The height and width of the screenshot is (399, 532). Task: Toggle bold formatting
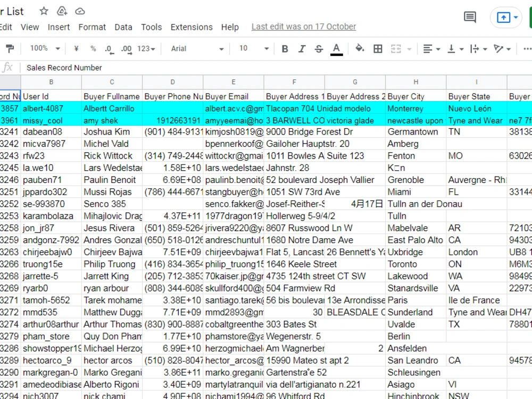pyautogui.click(x=285, y=49)
